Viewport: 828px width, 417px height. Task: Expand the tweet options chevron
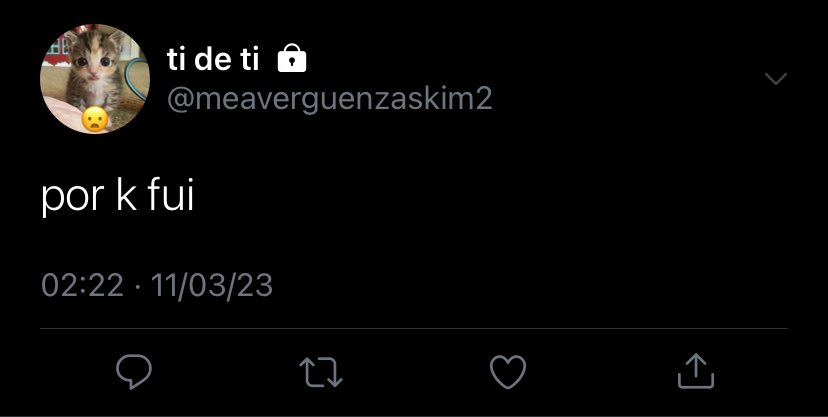(x=776, y=79)
